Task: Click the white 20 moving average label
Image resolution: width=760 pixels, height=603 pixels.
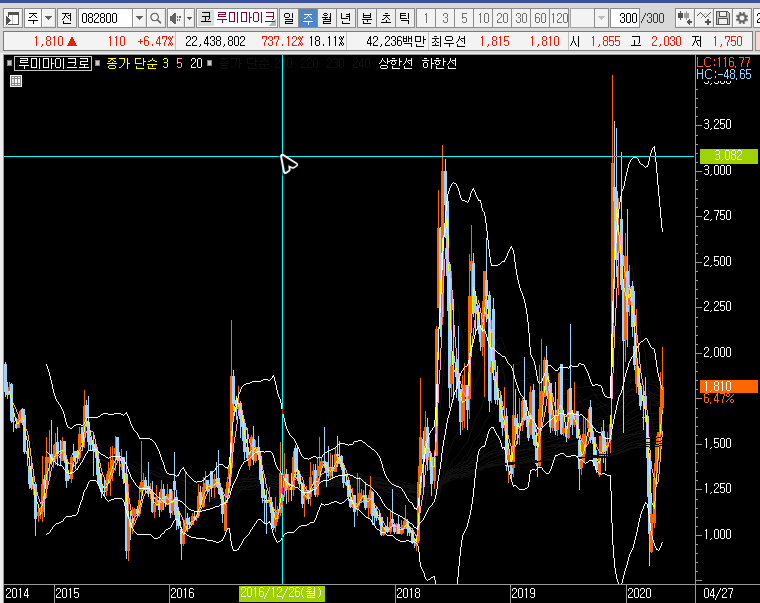Action: [x=196, y=63]
